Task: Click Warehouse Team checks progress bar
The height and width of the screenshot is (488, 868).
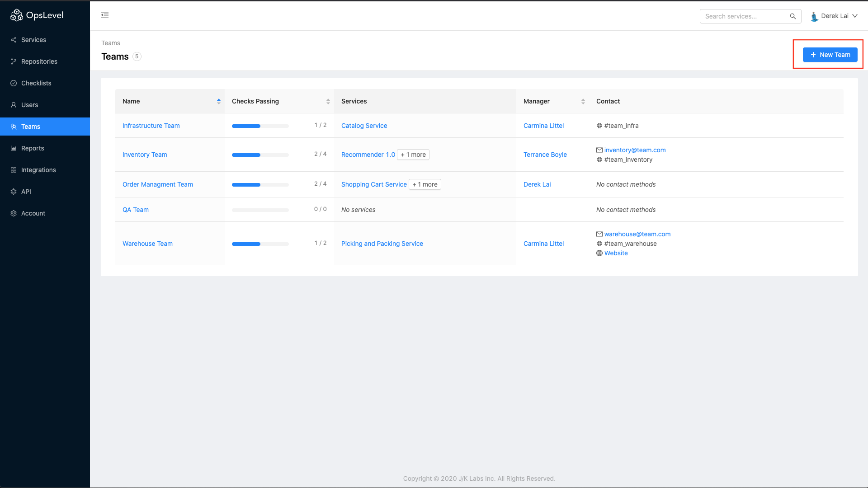Action: point(260,244)
